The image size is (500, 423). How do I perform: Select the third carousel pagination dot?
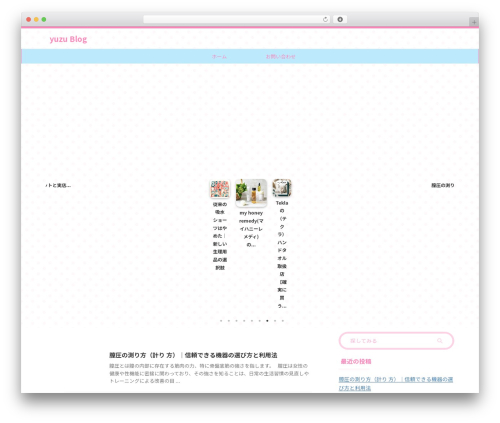click(236, 321)
